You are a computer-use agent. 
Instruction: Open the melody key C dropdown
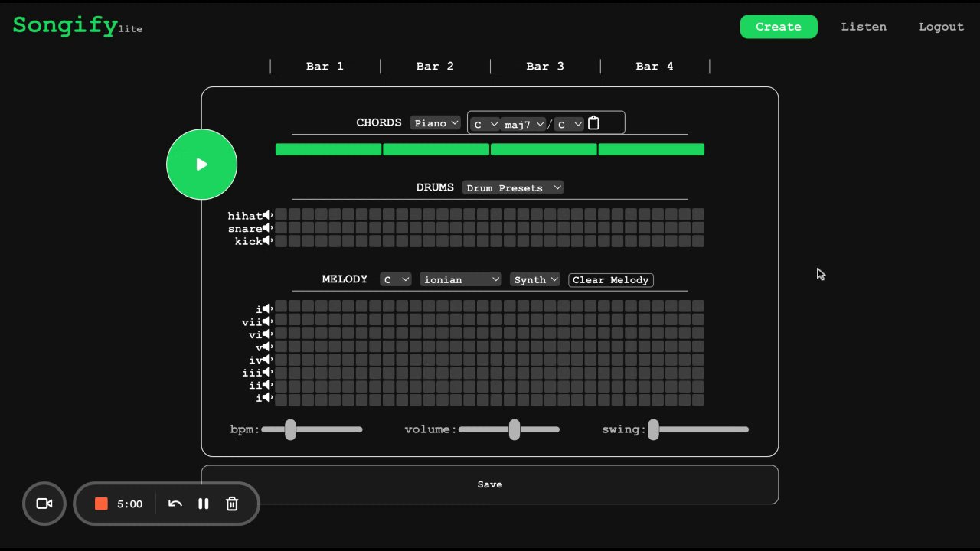point(396,279)
